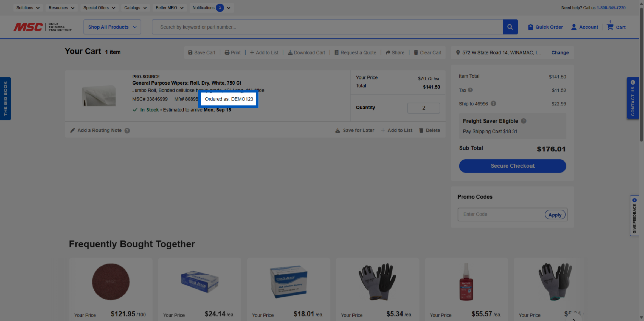Click Download Cart
This screenshot has width=644, height=321.
pos(306,52)
